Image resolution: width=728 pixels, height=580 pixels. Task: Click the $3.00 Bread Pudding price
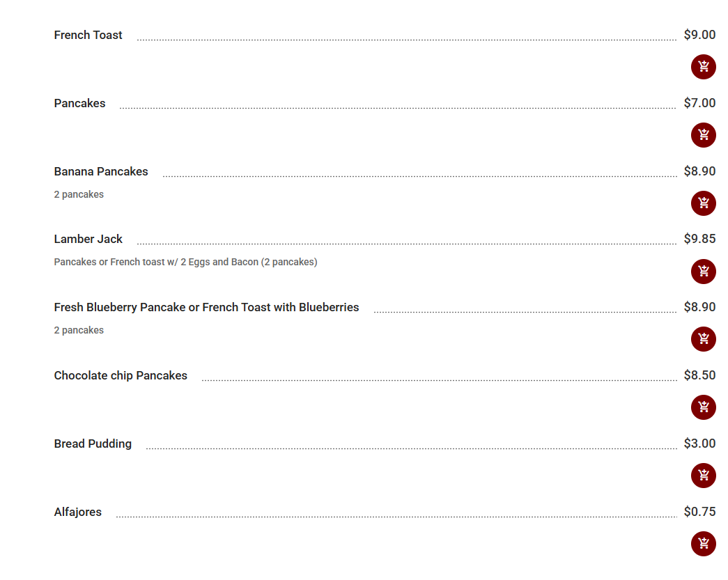click(699, 444)
